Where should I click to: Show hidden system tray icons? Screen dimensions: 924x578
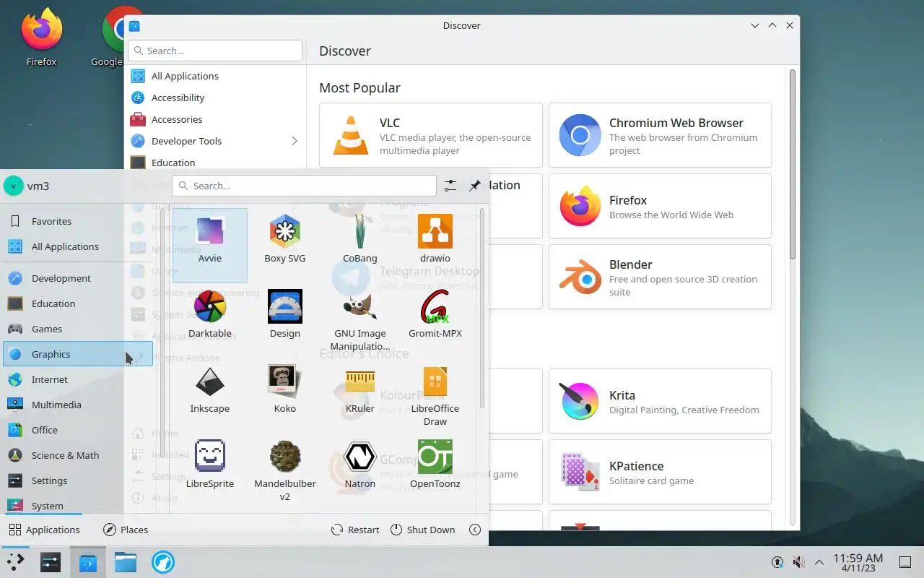819,562
